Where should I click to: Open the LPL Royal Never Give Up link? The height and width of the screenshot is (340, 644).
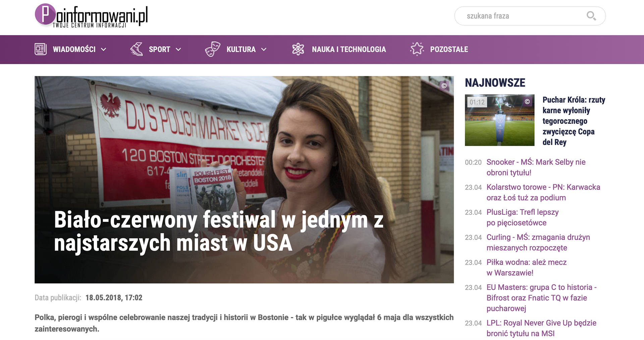pos(541,328)
